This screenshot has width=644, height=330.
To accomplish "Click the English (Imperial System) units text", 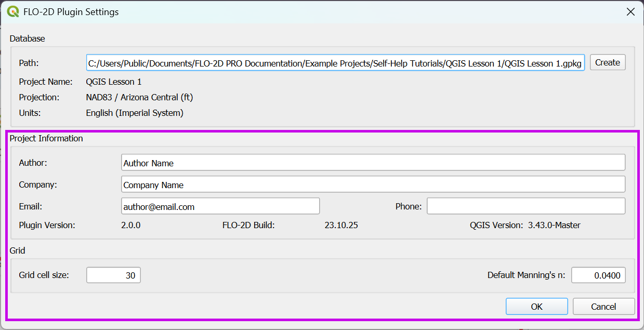I will (134, 113).
